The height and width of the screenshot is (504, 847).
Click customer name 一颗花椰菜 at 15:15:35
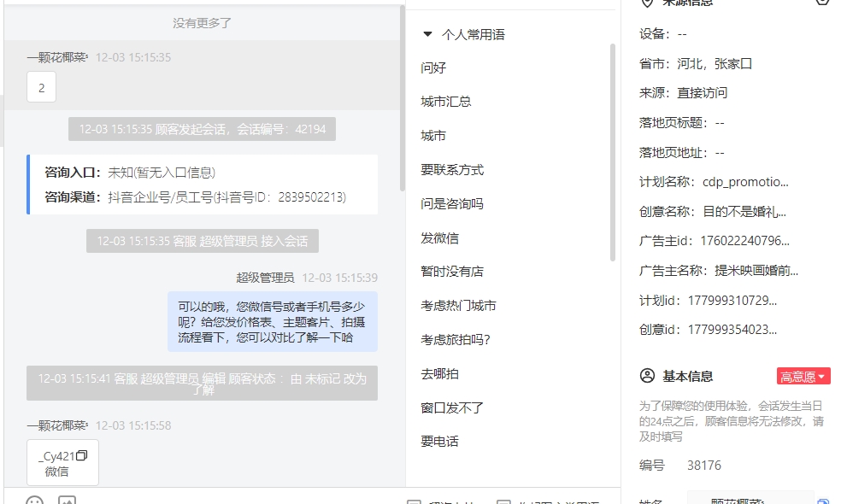(58, 57)
